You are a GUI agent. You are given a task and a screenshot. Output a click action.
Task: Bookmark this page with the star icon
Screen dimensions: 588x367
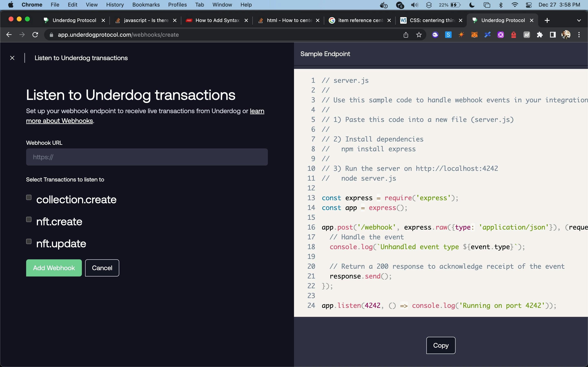(419, 35)
